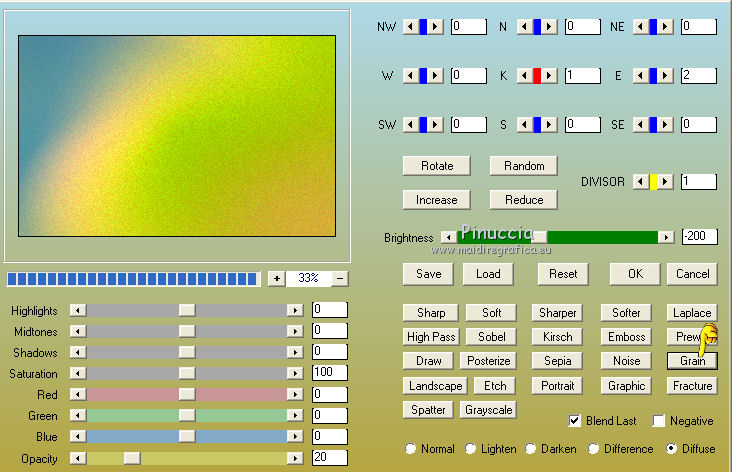Apply the Posterize preset
Image resolution: width=732 pixels, height=472 pixels.
click(488, 361)
